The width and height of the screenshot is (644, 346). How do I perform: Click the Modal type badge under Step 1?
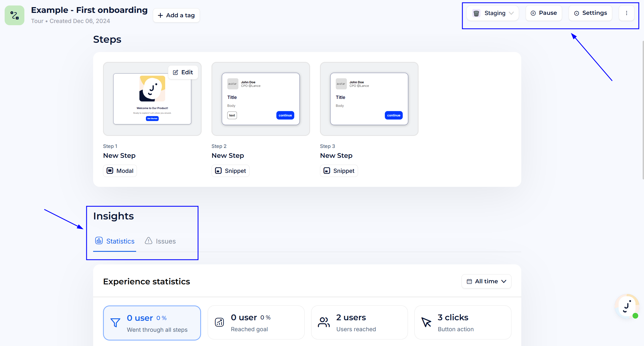coord(120,171)
